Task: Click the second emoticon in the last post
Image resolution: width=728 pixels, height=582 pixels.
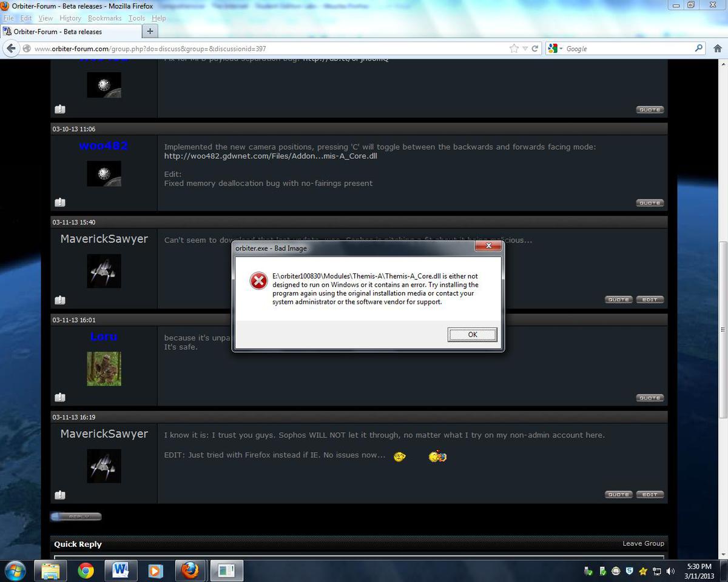Action: (437, 457)
